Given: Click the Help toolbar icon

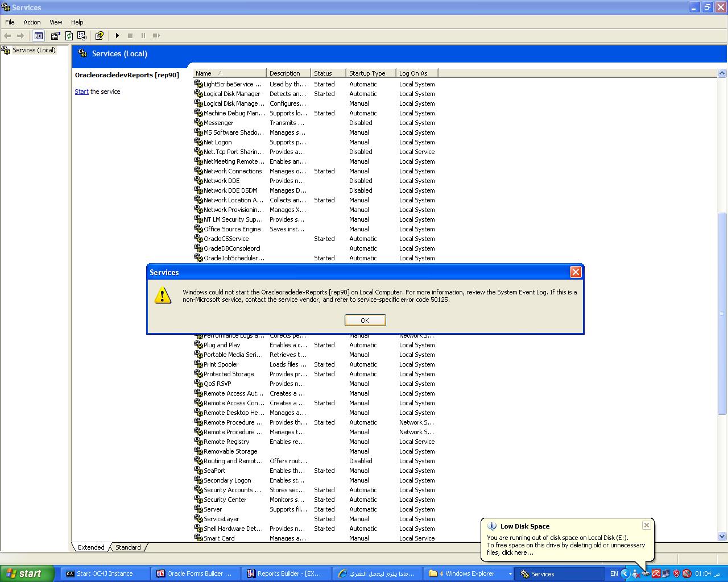Looking at the screenshot, I should point(100,36).
